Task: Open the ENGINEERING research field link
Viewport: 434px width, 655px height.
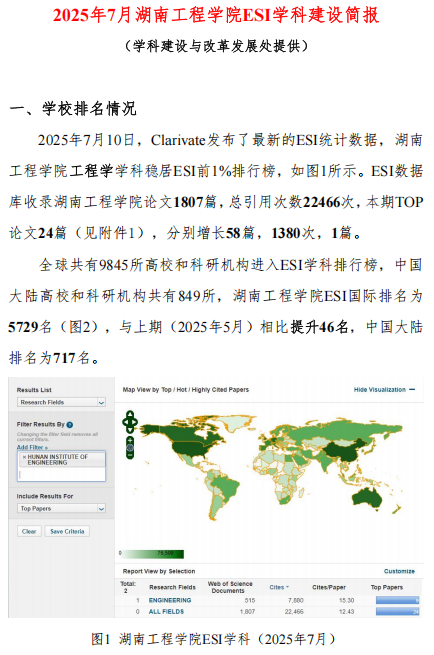Action: 170,600
